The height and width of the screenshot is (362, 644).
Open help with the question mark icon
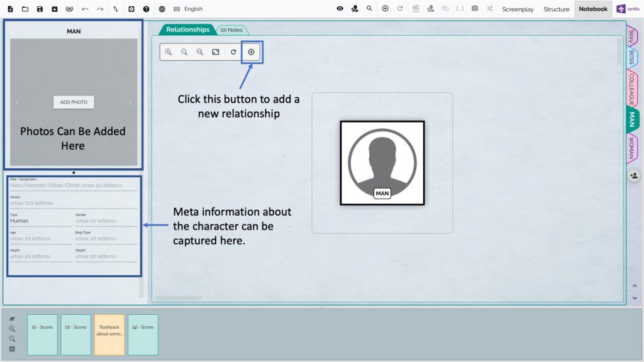[146, 9]
